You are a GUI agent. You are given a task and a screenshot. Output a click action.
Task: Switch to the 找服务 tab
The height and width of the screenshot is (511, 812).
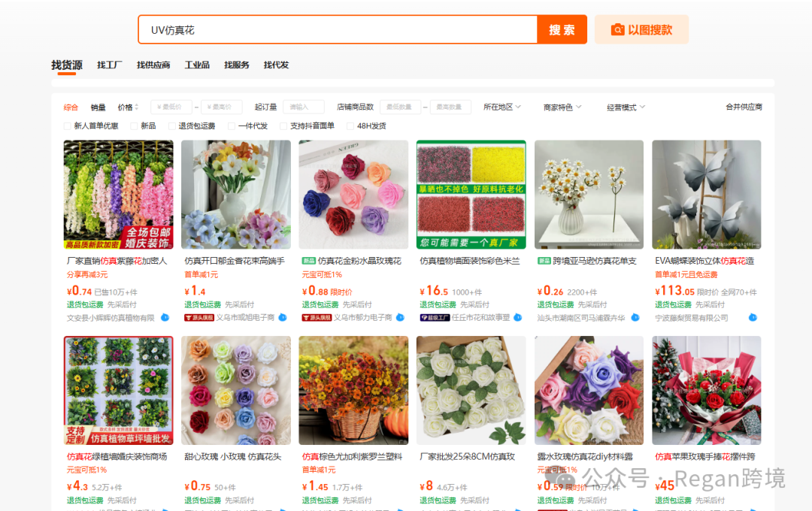[x=237, y=65]
